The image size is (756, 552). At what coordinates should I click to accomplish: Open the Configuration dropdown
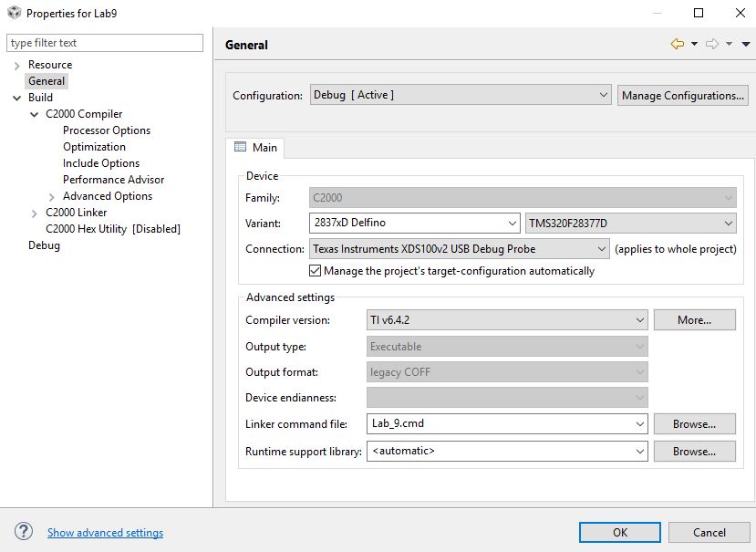461,95
